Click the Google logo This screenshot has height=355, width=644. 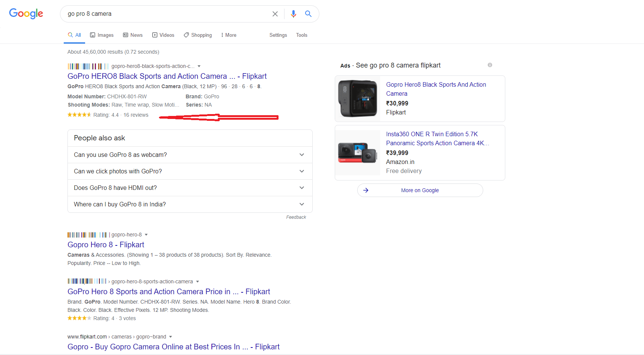(x=26, y=14)
